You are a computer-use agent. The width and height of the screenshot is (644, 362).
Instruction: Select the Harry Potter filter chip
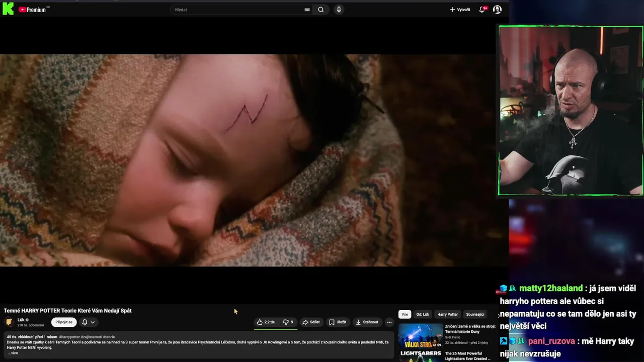tap(448, 314)
